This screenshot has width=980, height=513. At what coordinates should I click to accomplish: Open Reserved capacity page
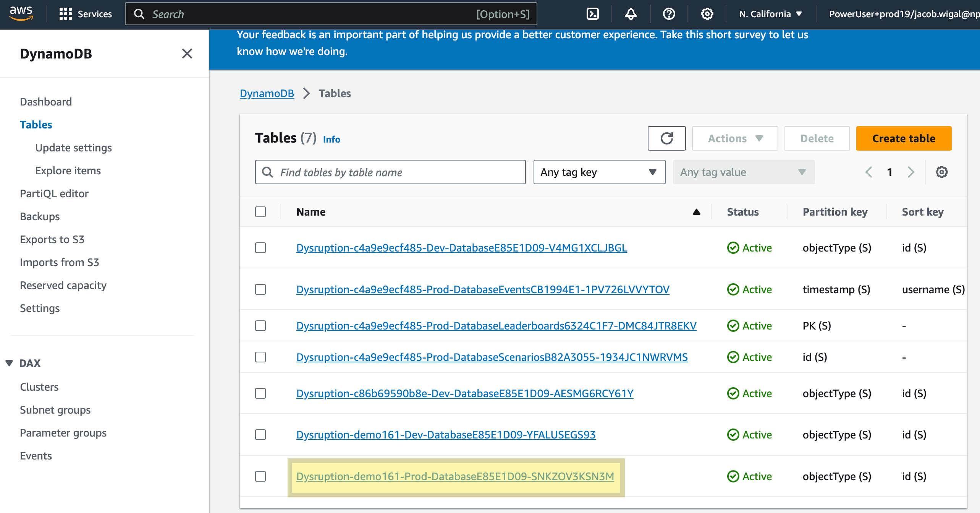point(63,285)
